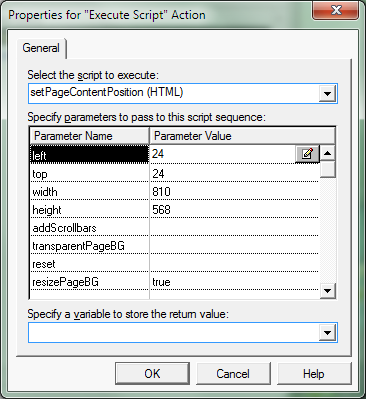Click the empty transparentPageBG value cell

click(x=234, y=246)
